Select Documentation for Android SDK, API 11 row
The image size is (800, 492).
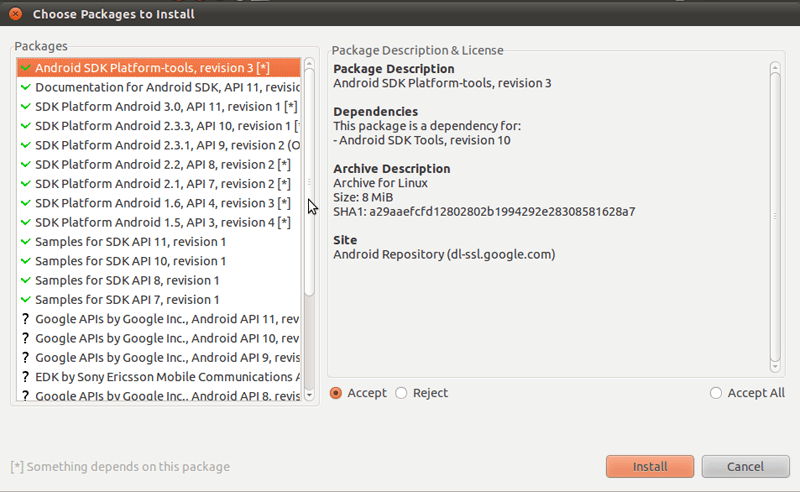click(159, 87)
